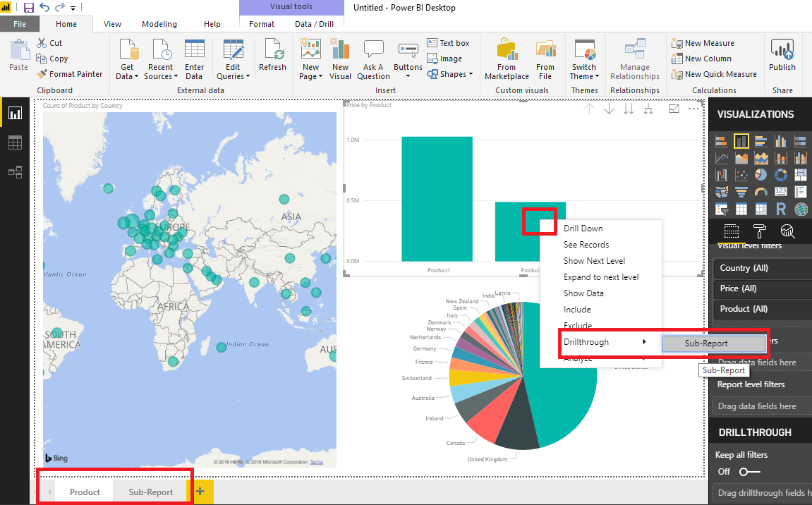Open the Terms link on the map

tap(317, 462)
